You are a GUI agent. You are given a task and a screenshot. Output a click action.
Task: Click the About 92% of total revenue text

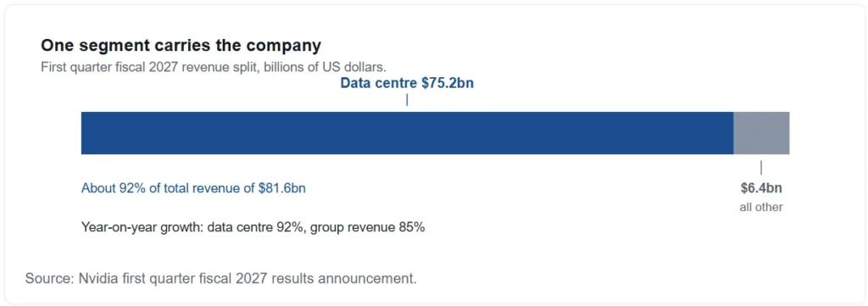193,188
